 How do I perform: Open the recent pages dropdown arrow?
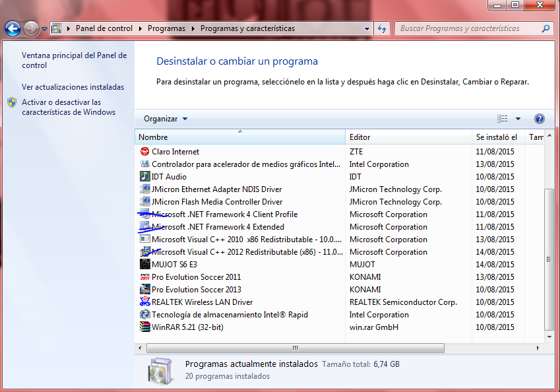44,29
